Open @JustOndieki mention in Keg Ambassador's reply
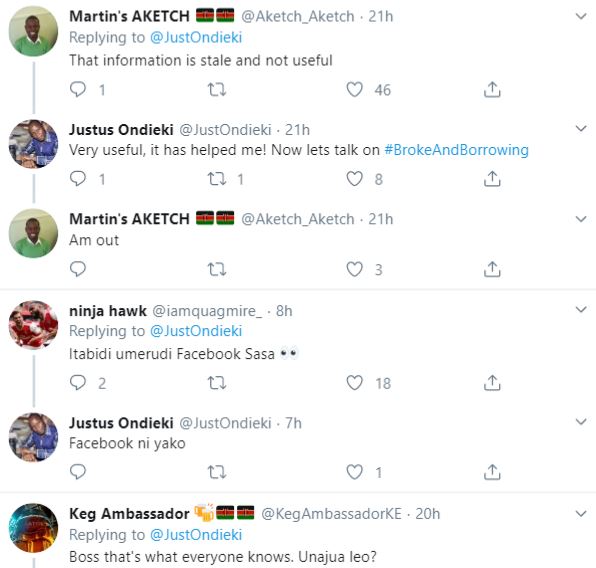The width and height of the screenshot is (596, 568). tap(196, 535)
